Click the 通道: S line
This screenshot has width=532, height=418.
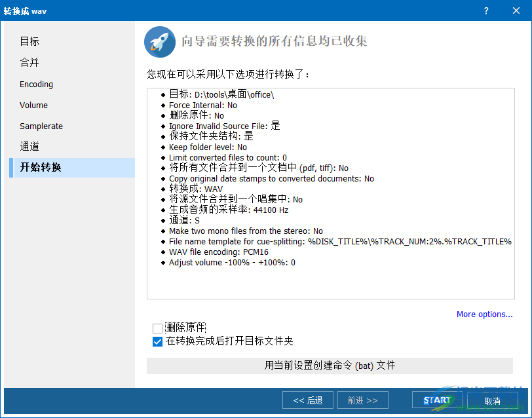pos(184,220)
